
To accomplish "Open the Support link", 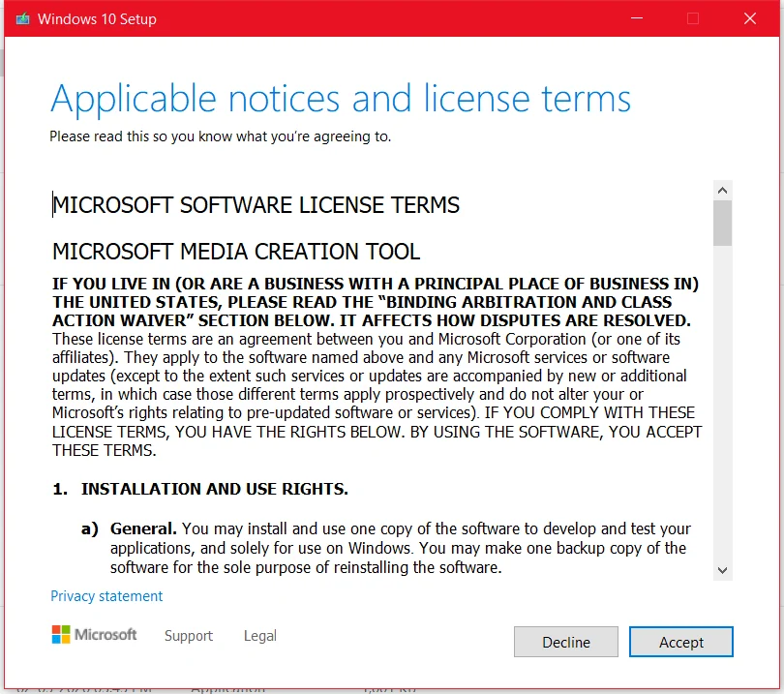I will pyautogui.click(x=189, y=636).
